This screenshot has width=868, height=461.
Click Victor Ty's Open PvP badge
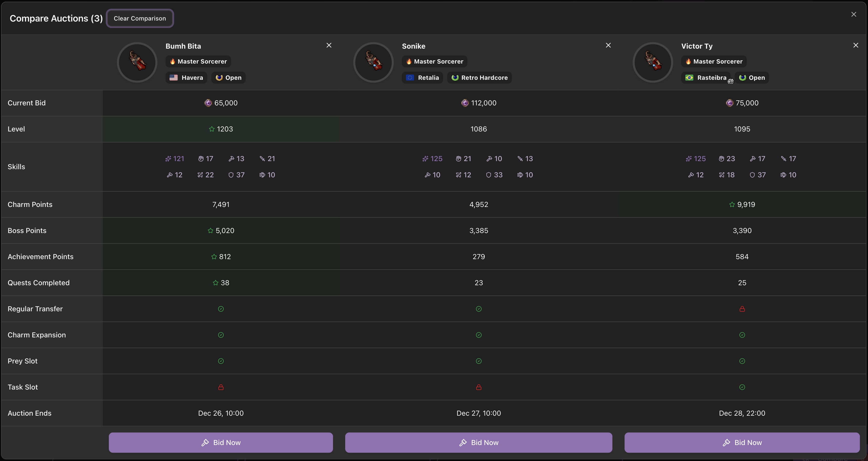(x=752, y=78)
